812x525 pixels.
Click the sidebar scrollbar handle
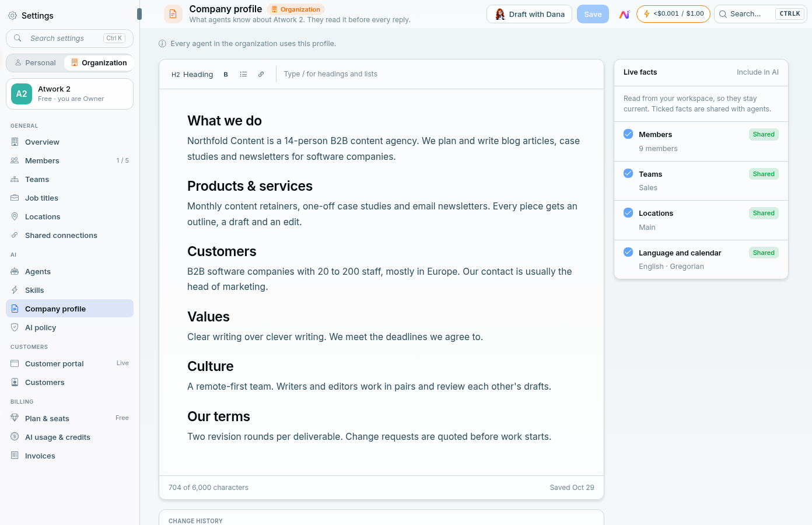139,13
